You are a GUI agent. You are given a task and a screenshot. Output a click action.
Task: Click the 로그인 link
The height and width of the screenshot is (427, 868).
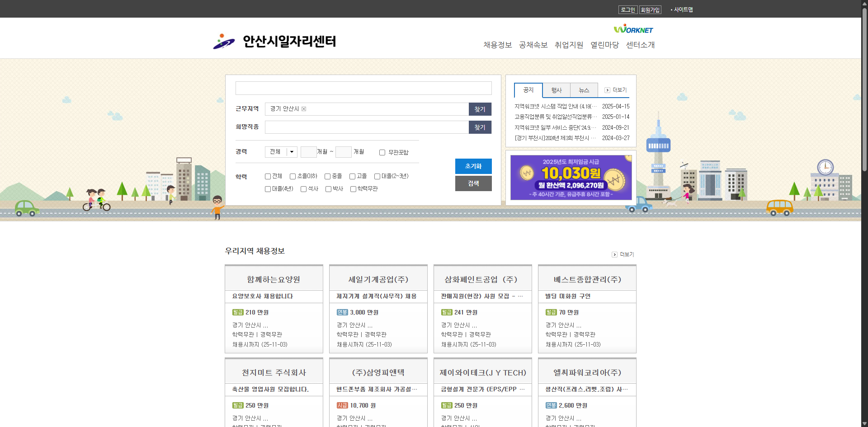point(627,9)
